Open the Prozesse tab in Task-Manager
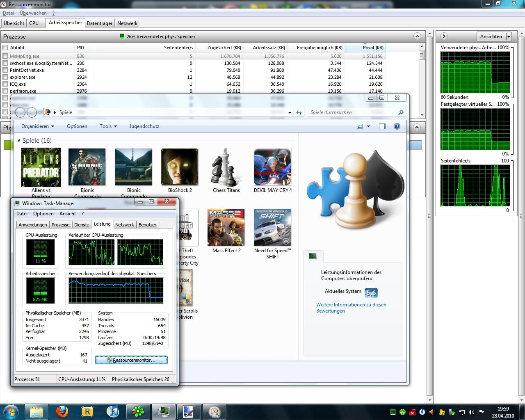Screen dimensions: 525x420 click(x=60, y=225)
